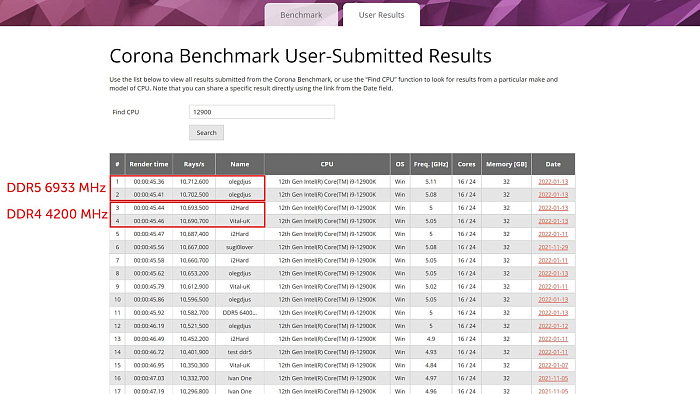700x394 pixels.
Task: Open date link for the 00:00:45.41 result
Action: click(x=553, y=195)
